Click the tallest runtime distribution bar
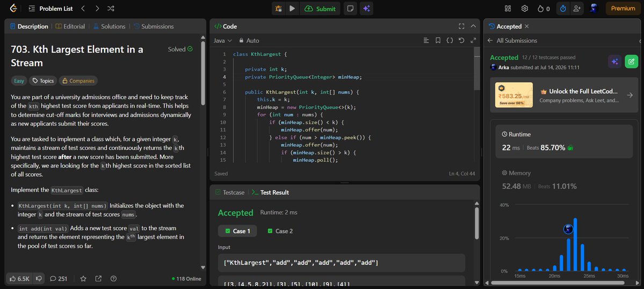 (x=575, y=244)
